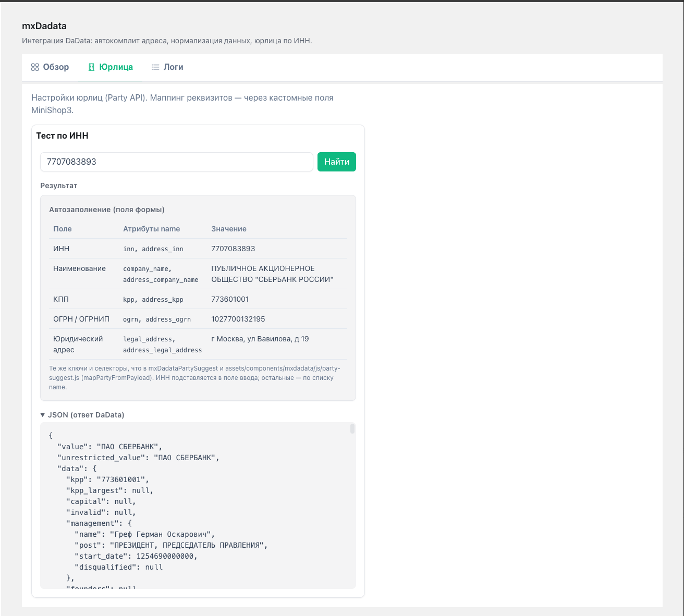684x616 pixels.
Task: Click the mxDadata page heading
Action: tap(44, 26)
